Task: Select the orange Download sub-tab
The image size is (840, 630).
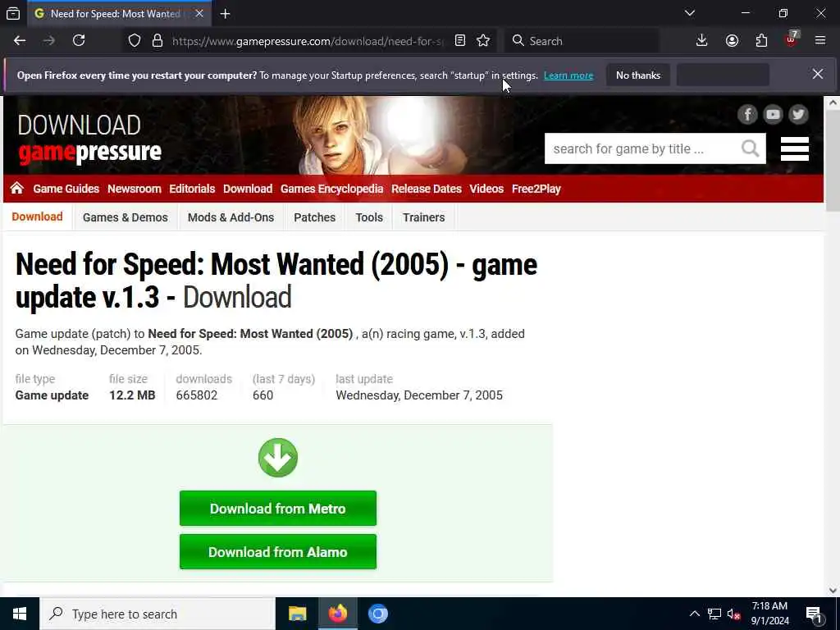Action: 37,217
